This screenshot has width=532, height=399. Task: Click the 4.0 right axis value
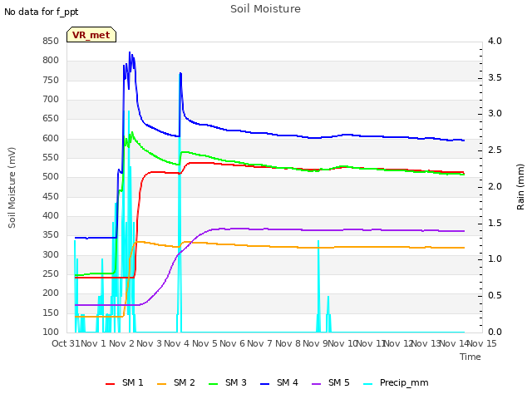(x=495, y=41)
